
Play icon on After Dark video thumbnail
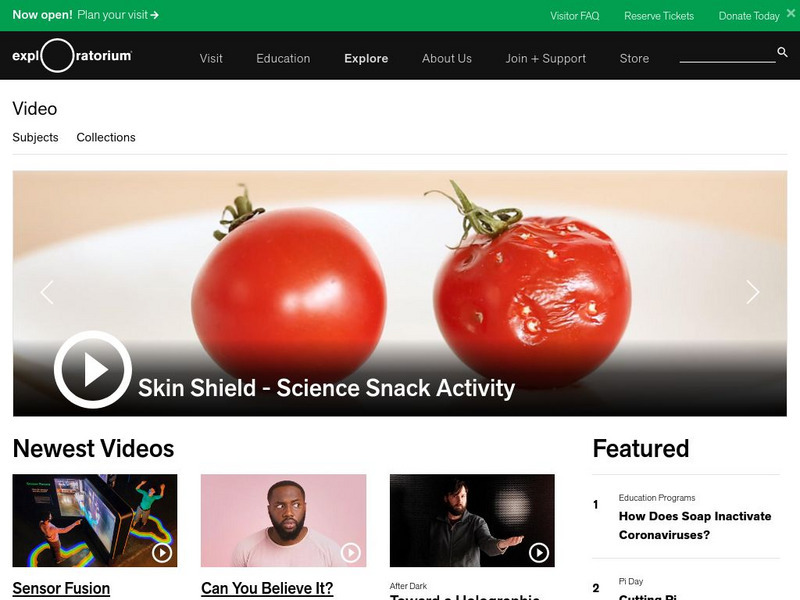click(x=539, y=552)
